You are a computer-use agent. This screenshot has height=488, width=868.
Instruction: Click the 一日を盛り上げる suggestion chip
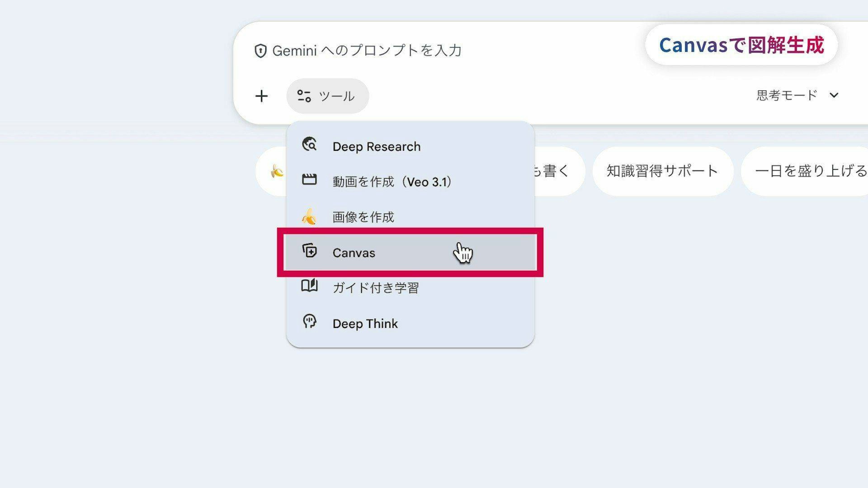[809, 171]
